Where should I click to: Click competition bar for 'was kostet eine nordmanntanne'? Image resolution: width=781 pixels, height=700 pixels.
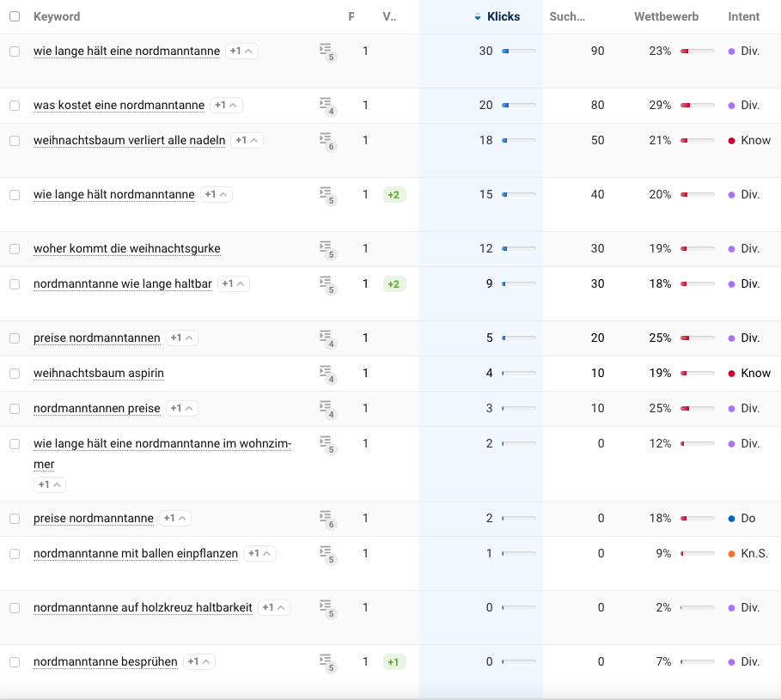[x=697, y=106]
